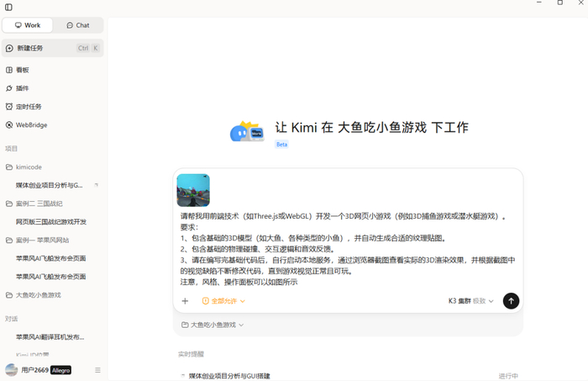This screenshot has width=588, height=381.
Task: Click the plus attachment icon in the prompt box
Action: tap(185, 301)
